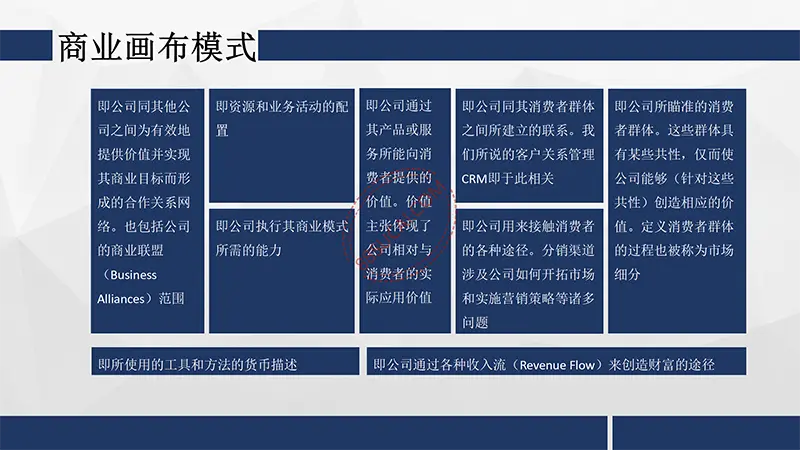Viewport: 800px width, 450px height.
Task: Select the bar 即所使用的工具和方法的货币描述
Action: 225,361
